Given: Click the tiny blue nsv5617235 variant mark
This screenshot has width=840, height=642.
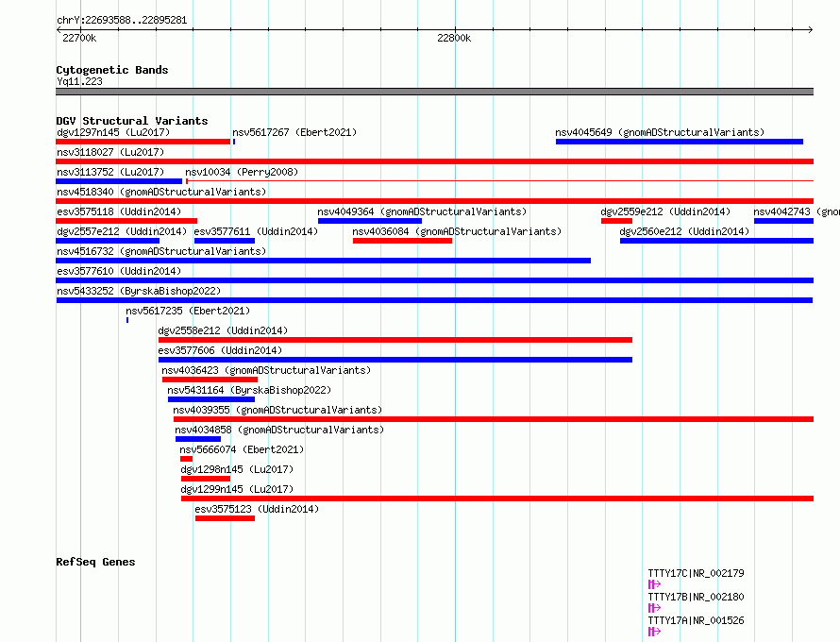Looking at the screenshot, I should point(127,320).
